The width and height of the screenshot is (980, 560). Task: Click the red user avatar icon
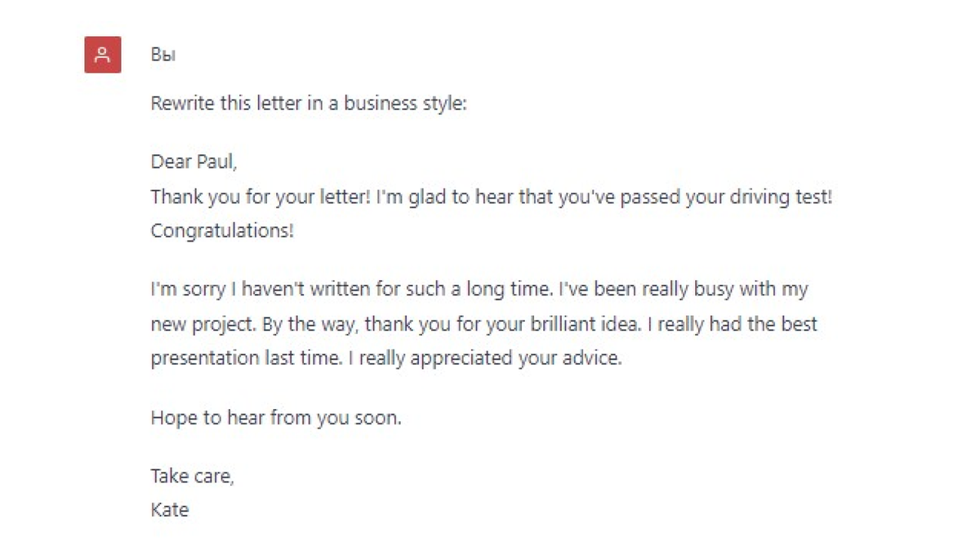click(x=103, y=55)
